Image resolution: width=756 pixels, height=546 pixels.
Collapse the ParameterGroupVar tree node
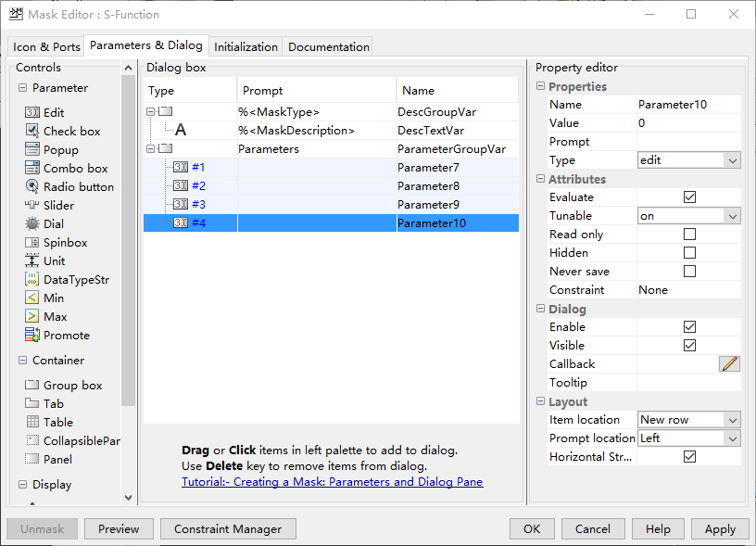(x=150, y=148)
